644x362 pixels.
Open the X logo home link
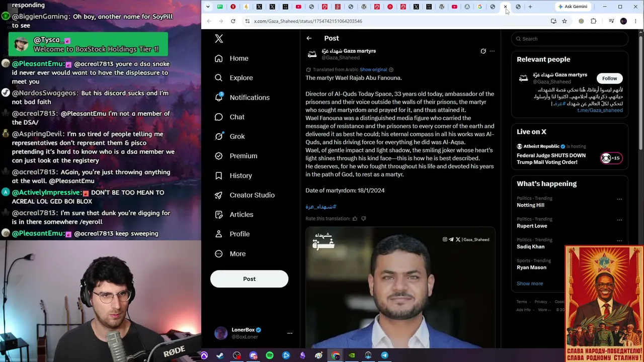coord(219,39)
